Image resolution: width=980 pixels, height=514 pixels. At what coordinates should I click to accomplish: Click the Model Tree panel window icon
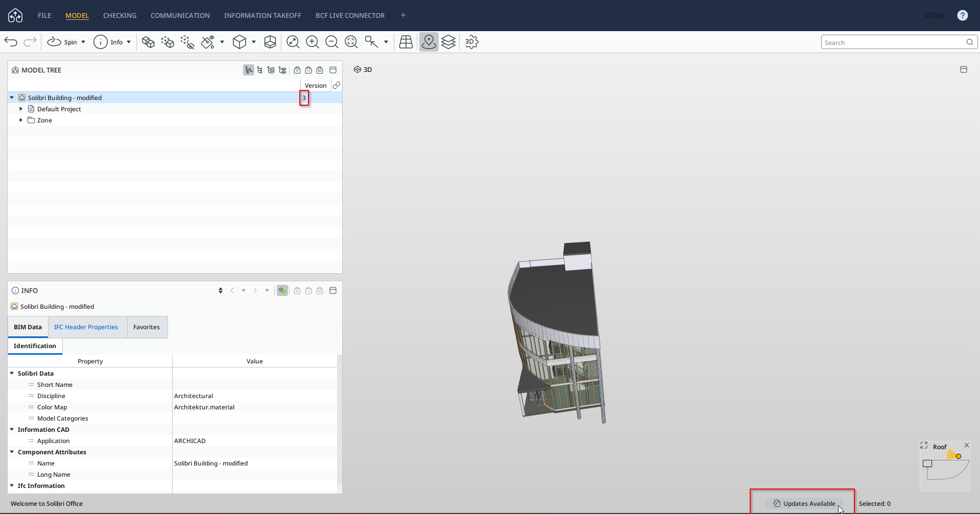tap(333, 70)
